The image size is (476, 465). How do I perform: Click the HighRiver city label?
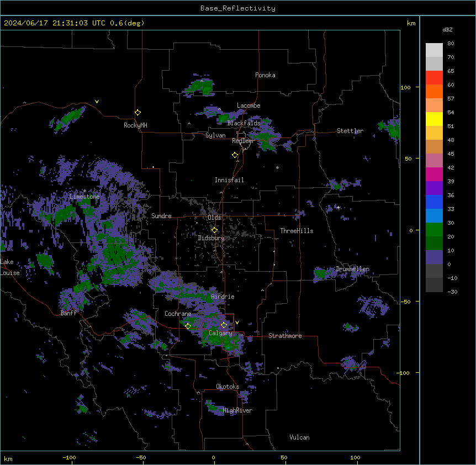pos(237,410)
